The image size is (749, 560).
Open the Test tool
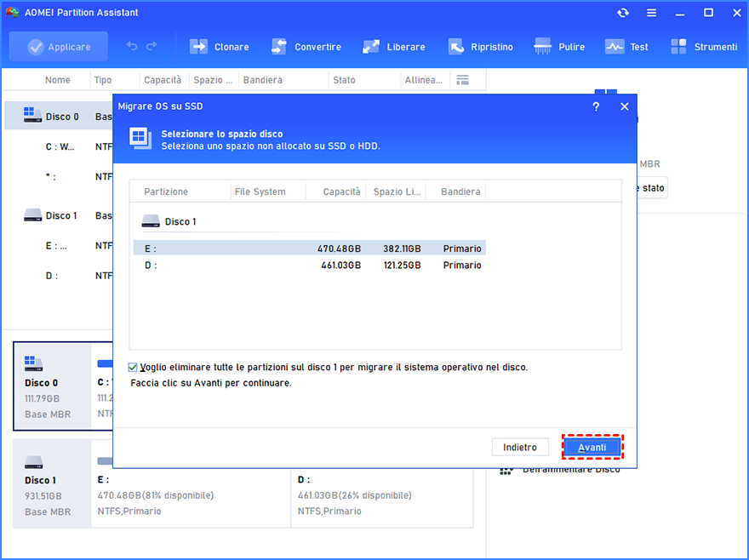626,47
